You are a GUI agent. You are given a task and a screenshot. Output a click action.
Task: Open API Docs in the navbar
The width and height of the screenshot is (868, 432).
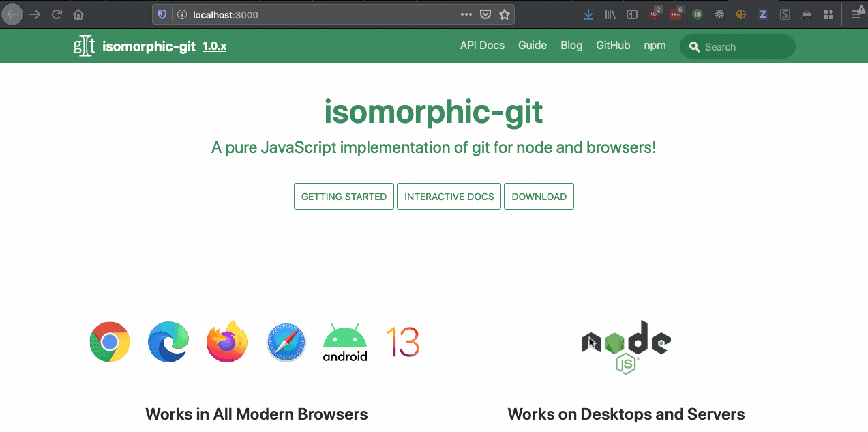pos(482,46)
